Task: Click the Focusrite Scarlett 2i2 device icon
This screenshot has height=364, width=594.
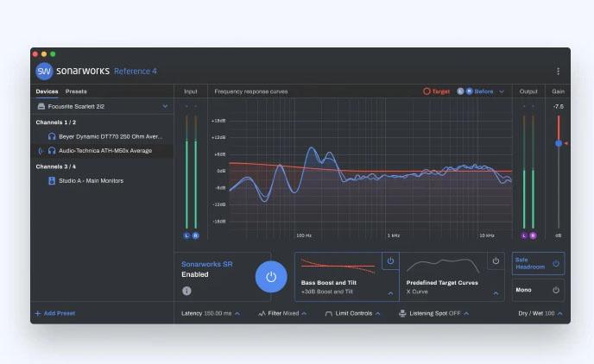Action: (x=41, y=106)
